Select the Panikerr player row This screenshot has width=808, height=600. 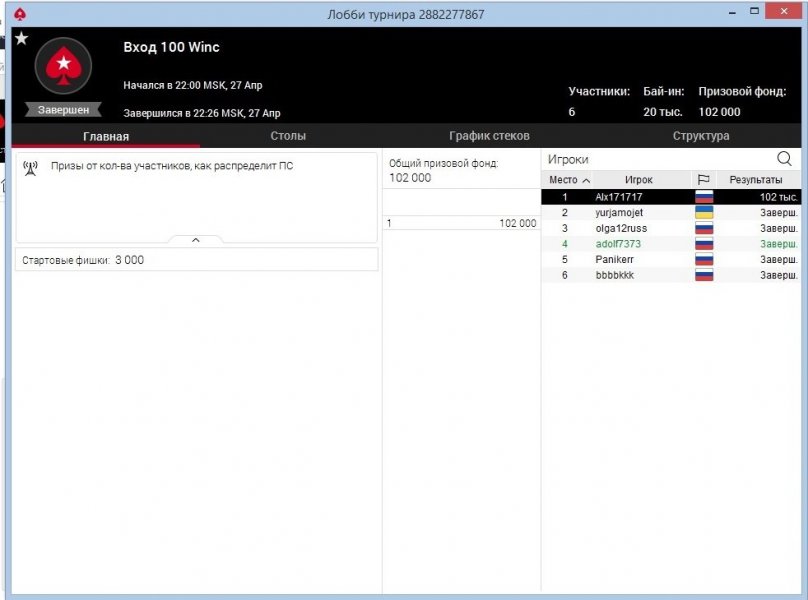[x=614, y=259]
